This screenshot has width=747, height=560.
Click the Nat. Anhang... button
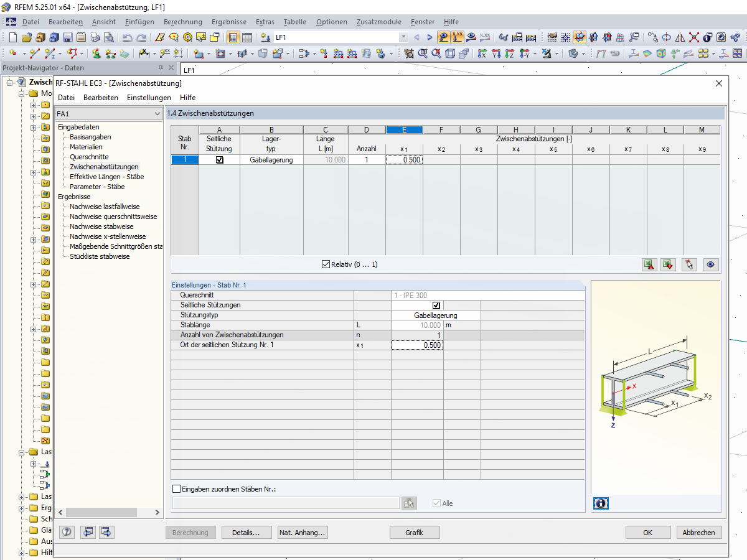tap(303, 533)
